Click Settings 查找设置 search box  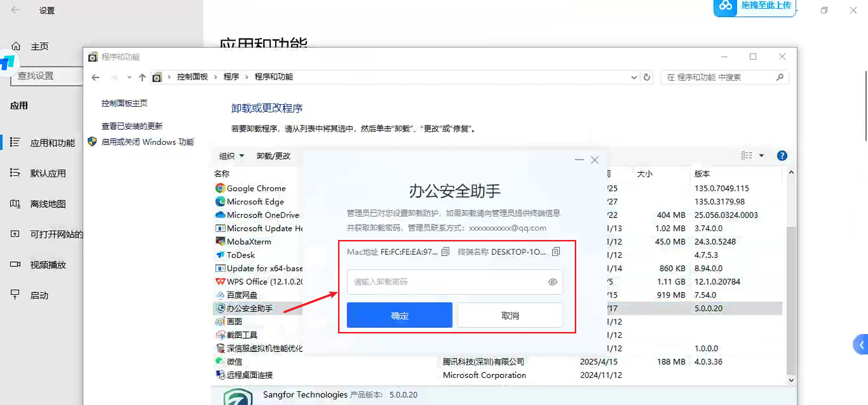[x=47, y=76]
